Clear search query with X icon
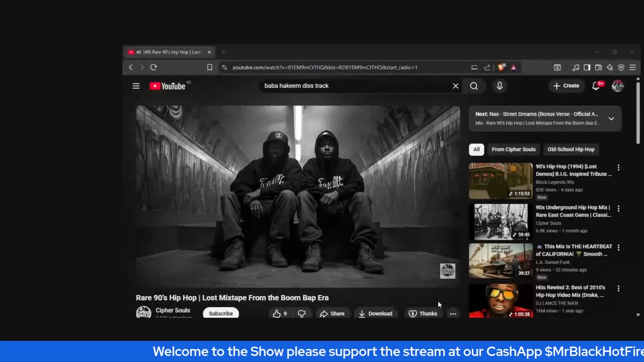 coord(456,86)
